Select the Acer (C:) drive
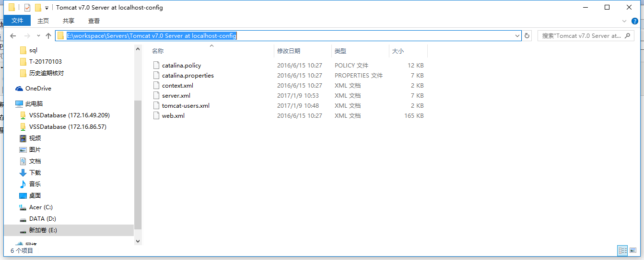 [x=41, y=207]
